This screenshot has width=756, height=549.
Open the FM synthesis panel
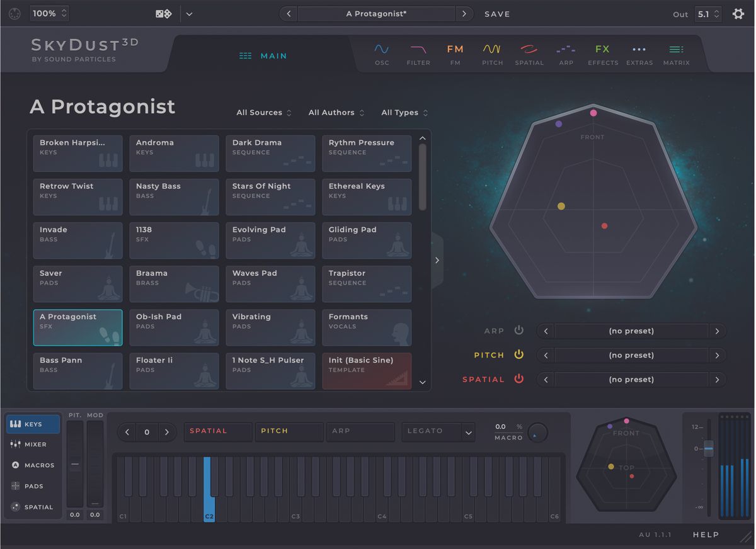(455, 54)
